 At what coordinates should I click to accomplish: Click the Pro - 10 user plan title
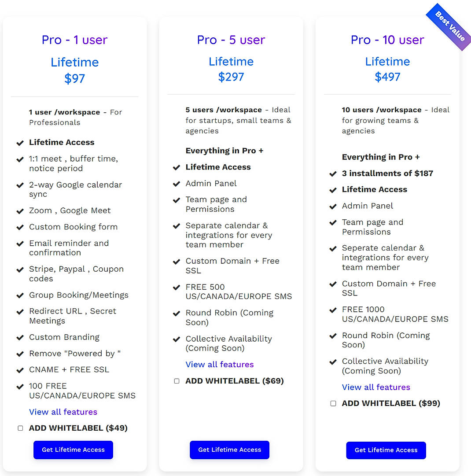[x=387, y=40]
